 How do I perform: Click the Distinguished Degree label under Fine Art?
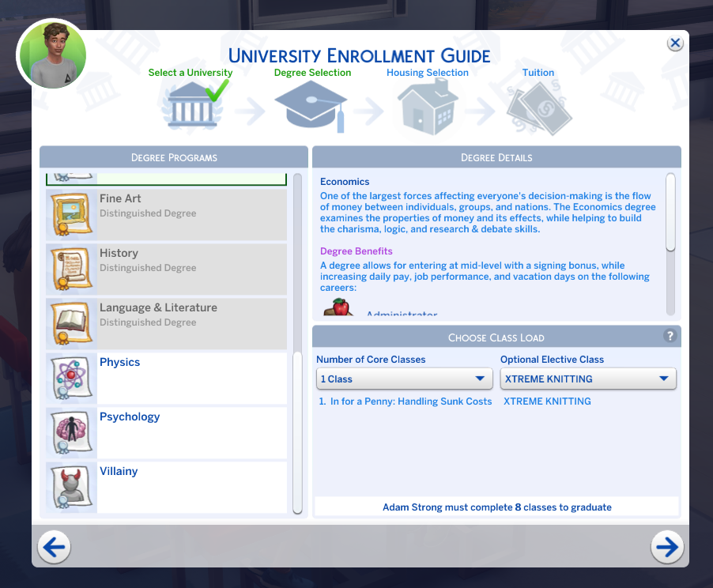click(x=148, y=213)
